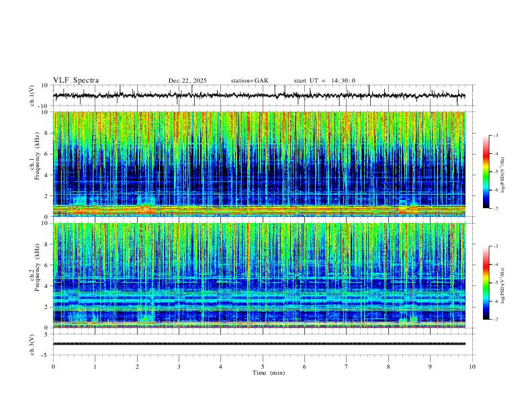532x411 pixels.
Task: Click time axis tick label "0"
Action: coord(53,367)
